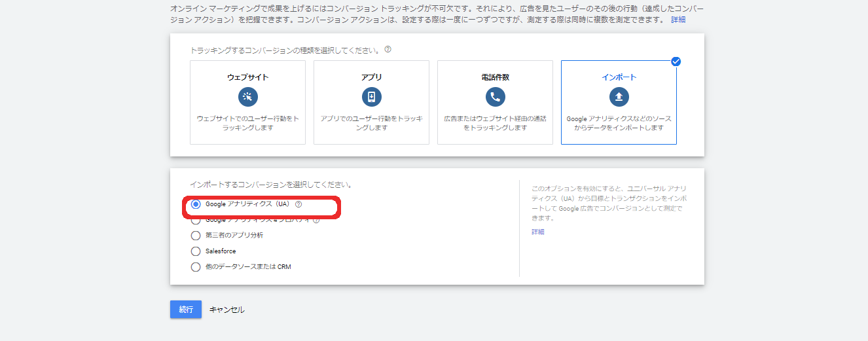
Task: Click the インポート card description text
Action: tap(619, 123)
